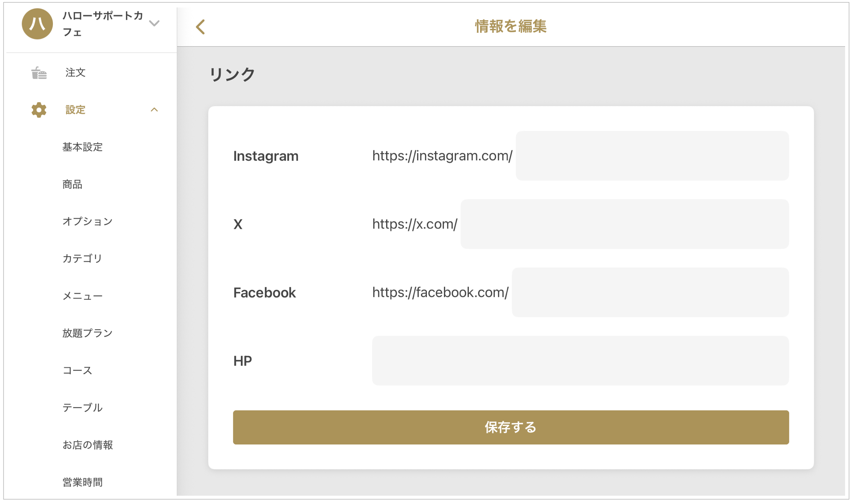Navigate to カテゴリ settings
The height and width of the screenshot is (504, 853).
click(83, 259)
